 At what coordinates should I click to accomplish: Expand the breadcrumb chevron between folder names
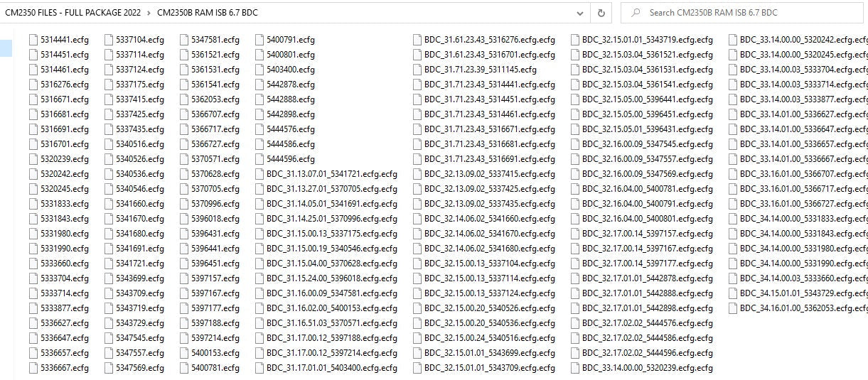pos(149,13)
